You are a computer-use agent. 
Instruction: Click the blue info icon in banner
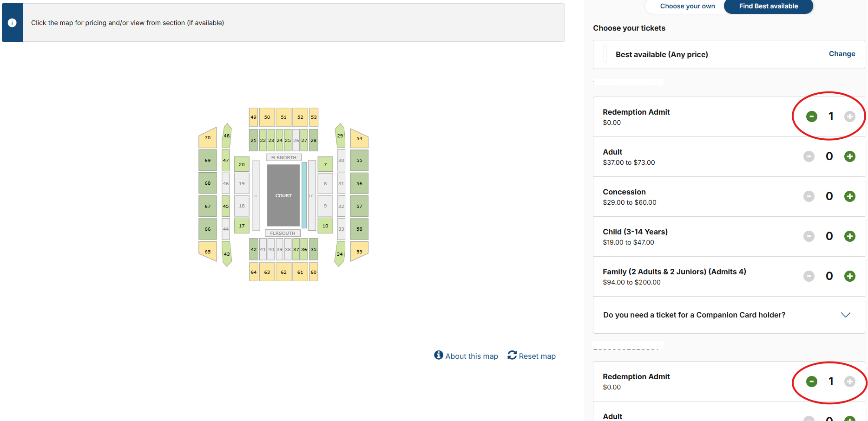tap(12, 23)
